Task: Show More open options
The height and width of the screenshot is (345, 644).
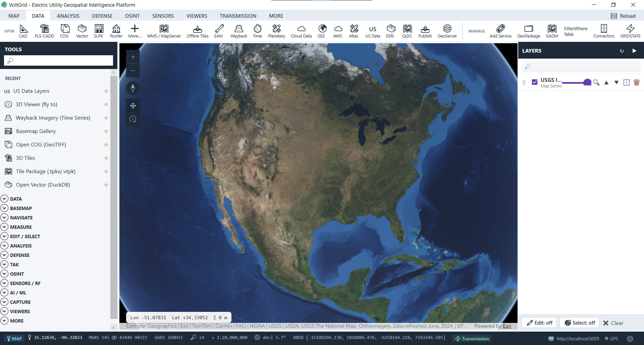Action: (x=135, y=31)
